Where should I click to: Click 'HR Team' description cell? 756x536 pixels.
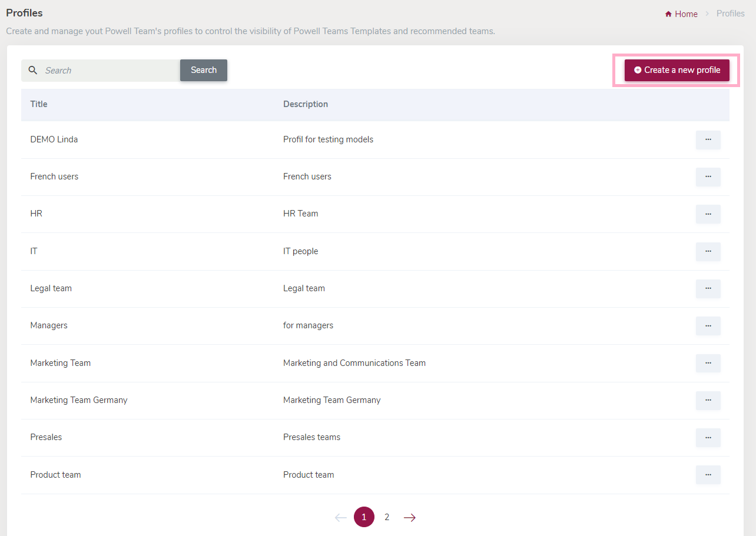coord(301,214)
